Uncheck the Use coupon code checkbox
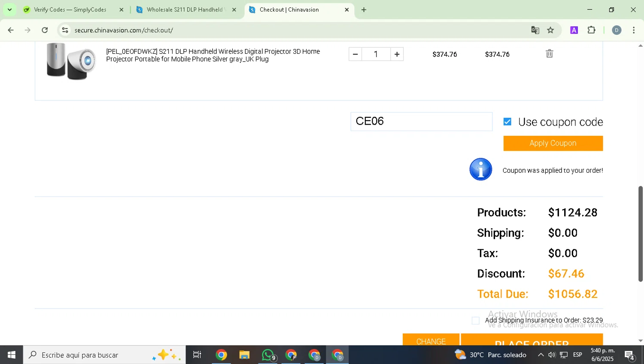644x364 pixels. coord(507,122)
